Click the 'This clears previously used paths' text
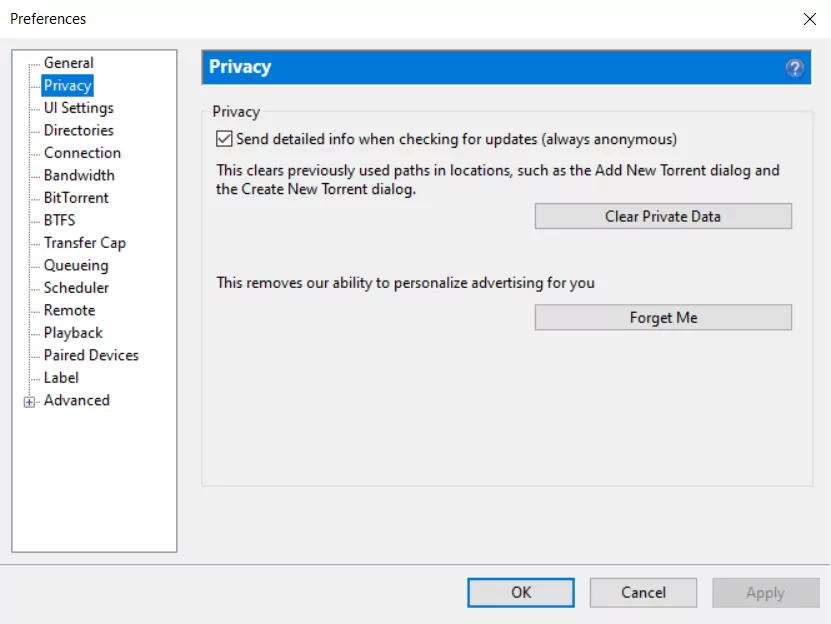The width and height of the screenshot is (831, 624). coord(498,180)
